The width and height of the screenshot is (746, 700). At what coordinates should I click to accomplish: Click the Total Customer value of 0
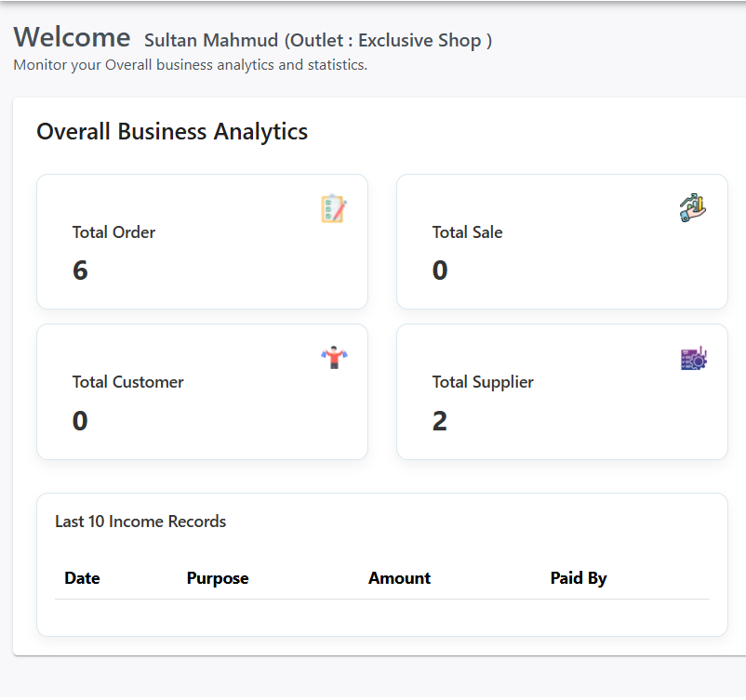coord(80,421)
